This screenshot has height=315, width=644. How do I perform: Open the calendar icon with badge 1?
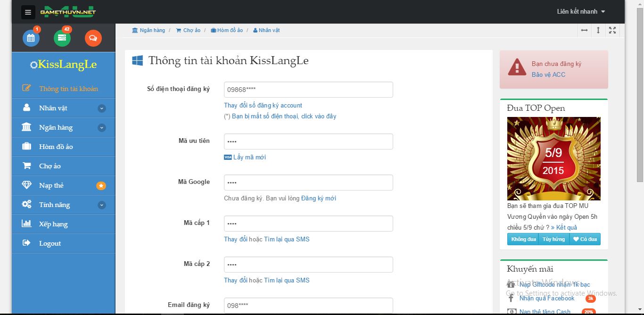click(31, 38)
